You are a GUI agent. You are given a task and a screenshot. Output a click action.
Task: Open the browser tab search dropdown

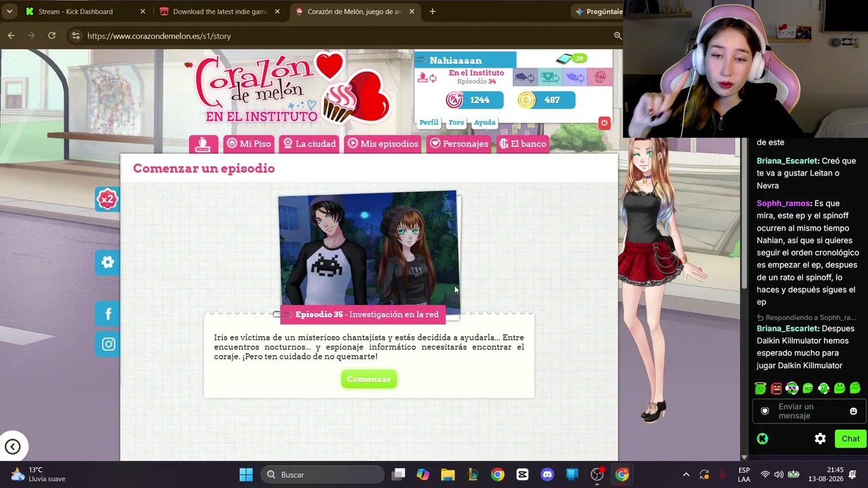[x=9, y=12]
